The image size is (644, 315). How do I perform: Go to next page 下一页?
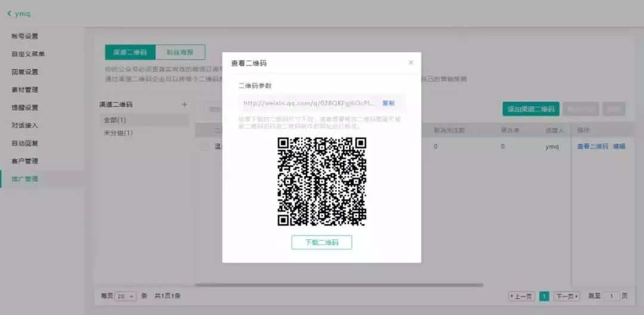[x=566, y=296]
